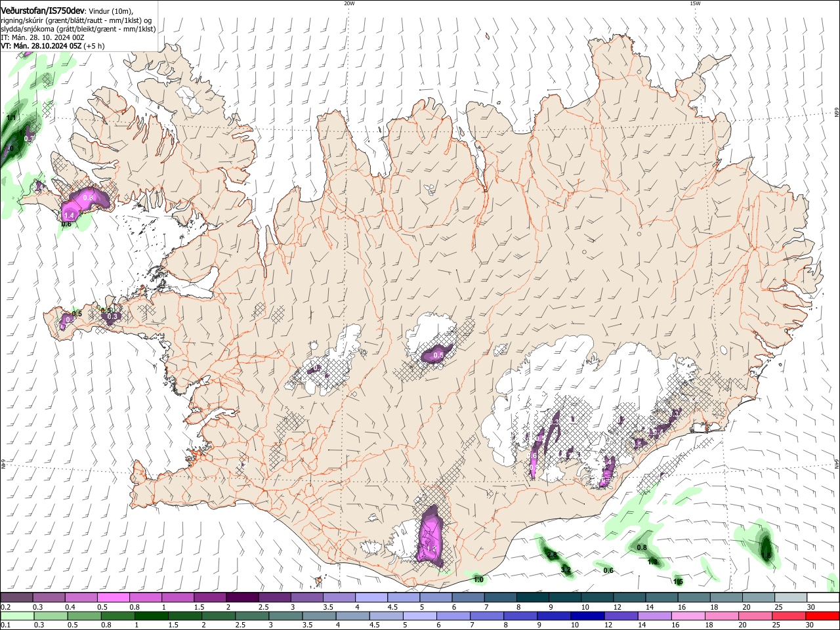Select the darkest purple 2–2.5 snow legend swatch
840x630 pixels.
tap(242, 598)
